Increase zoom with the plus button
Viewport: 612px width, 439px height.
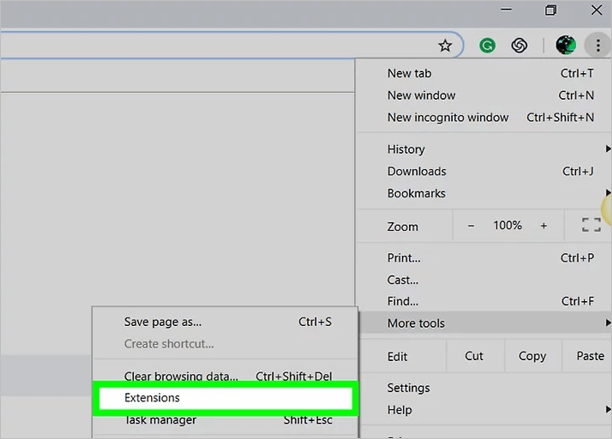click(544, 226)
